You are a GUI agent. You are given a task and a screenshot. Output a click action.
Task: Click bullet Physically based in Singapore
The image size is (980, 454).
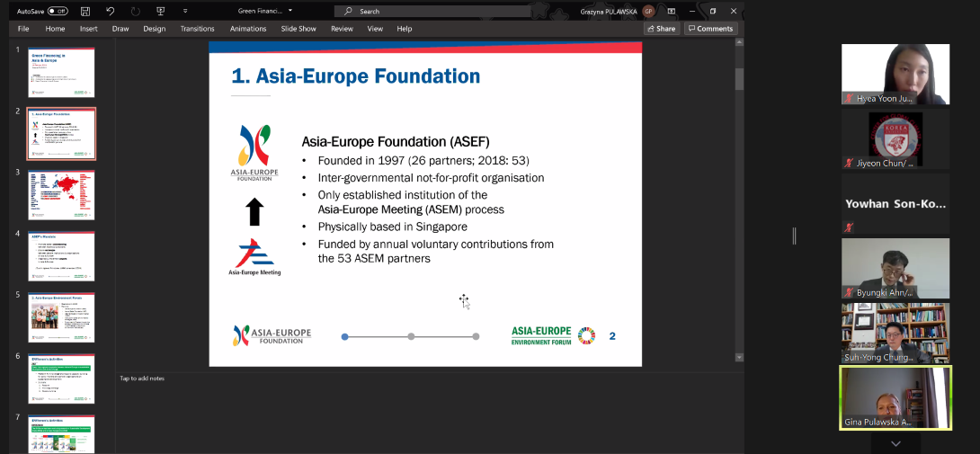(393, 227)
